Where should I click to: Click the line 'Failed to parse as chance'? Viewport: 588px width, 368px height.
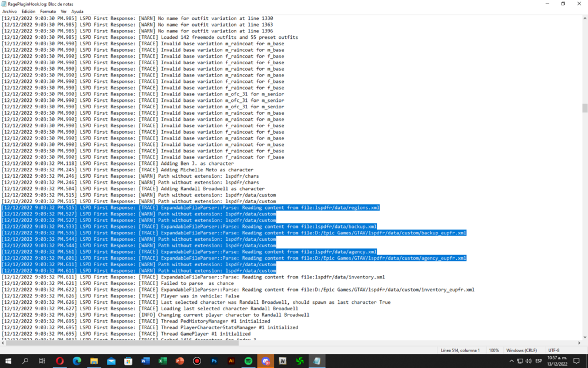[x=118, y=284]
